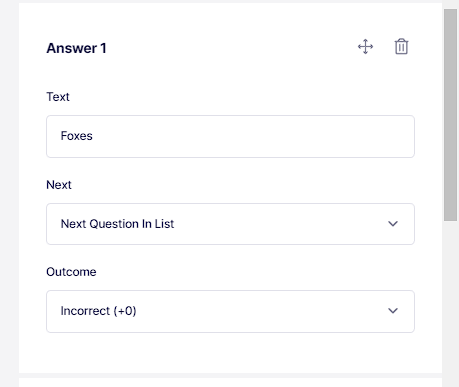This screenshot has width=459, height=387.
Task: Click the vertical scrollbar thumb
Action: click(450, 115)
